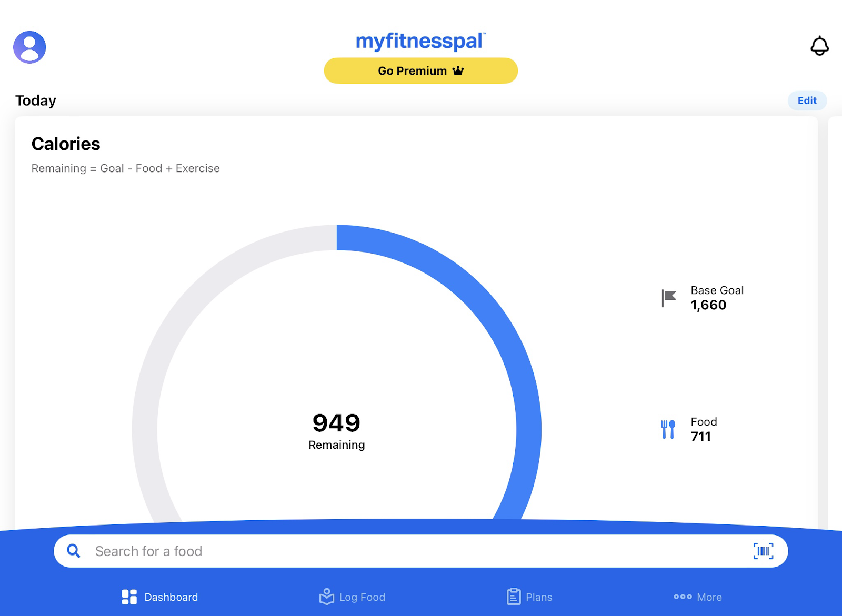Viewport: 842px width, 616px height.
Task: Open the myfitnesspal logo
Action: [x=420, y=41]
